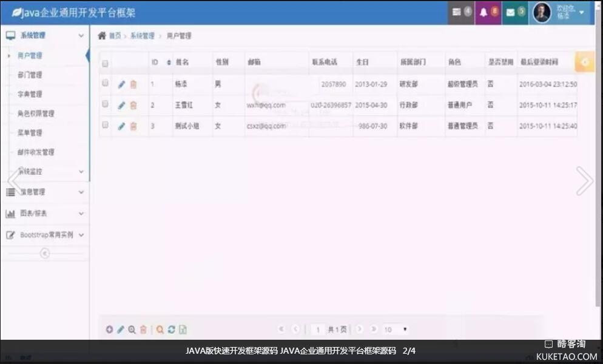Click the delete trash icon for 测试小组

133,126
